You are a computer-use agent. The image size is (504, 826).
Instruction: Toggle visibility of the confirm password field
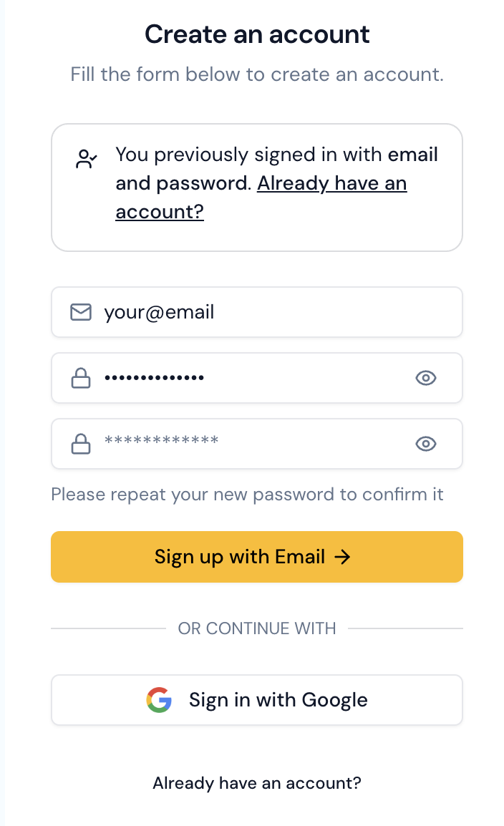(x=426, y=444)
